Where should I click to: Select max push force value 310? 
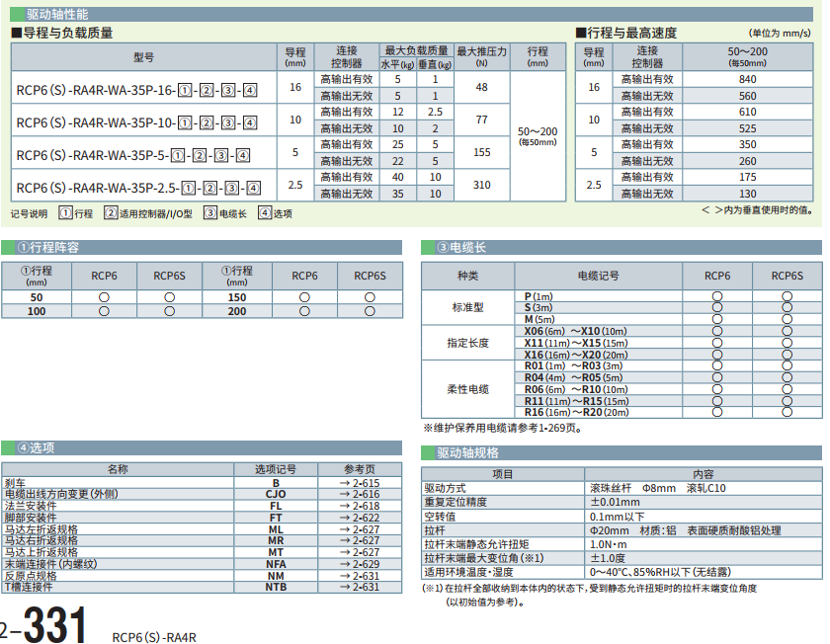[x=482, y=186]
